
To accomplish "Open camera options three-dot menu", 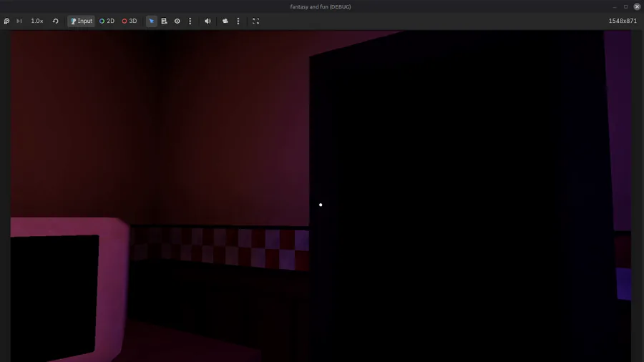I will click(238, 21).
